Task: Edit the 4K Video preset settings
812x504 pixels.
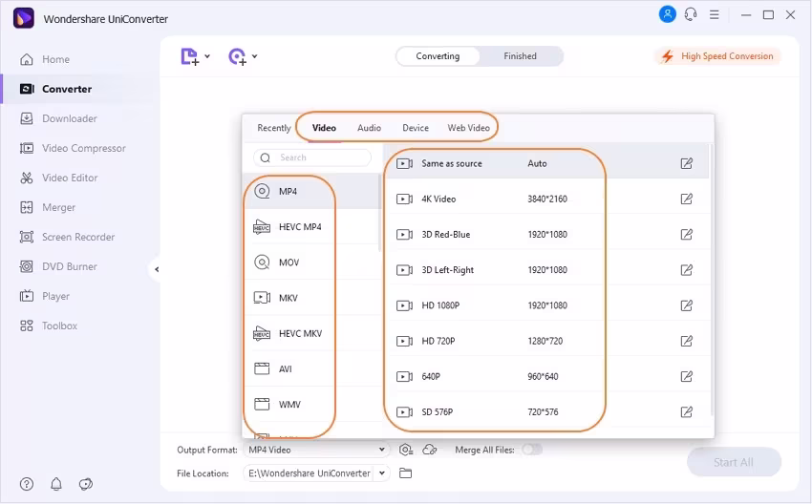Action: click(x=687, y=199)
